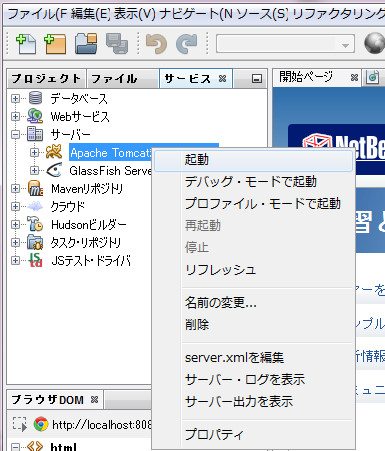Open the 表示(V) menu
Viewport: 385px width, 451px height.
135,14
